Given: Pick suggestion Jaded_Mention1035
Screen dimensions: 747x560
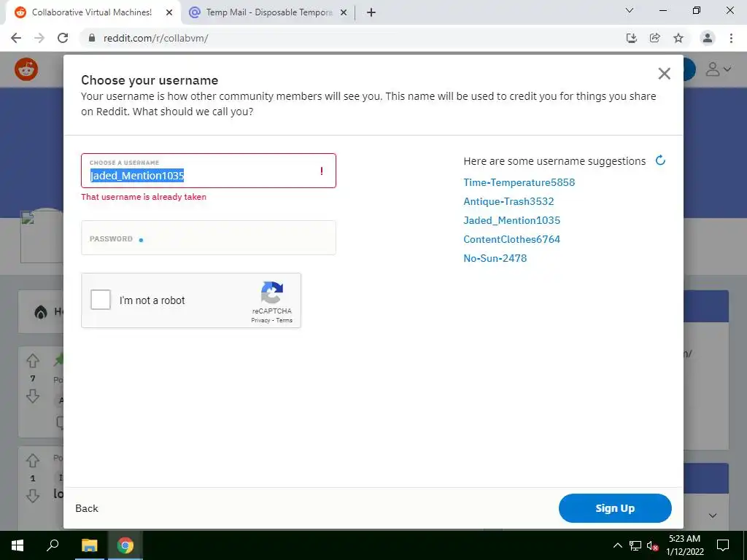Looking at the screenshot, I should [512, 220].
